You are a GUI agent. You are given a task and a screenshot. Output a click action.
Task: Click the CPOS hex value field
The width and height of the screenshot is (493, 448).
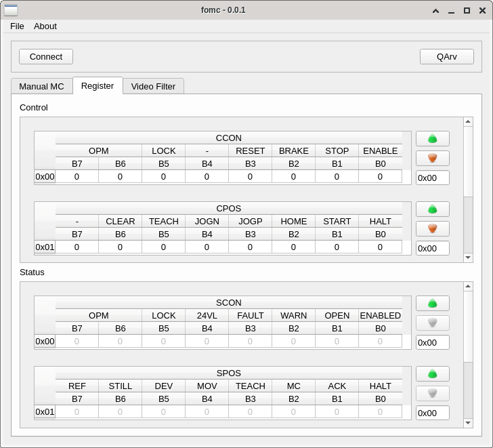pyautogui.click(x=432, y=248)
